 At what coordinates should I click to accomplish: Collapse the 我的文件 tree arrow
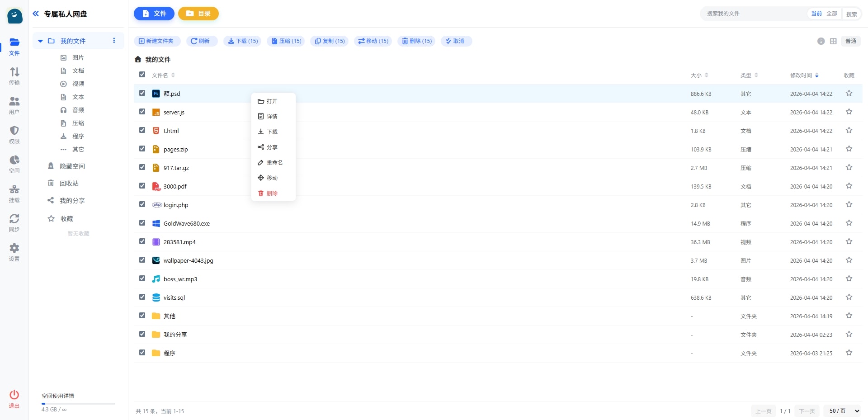click(x=40, y=41)
